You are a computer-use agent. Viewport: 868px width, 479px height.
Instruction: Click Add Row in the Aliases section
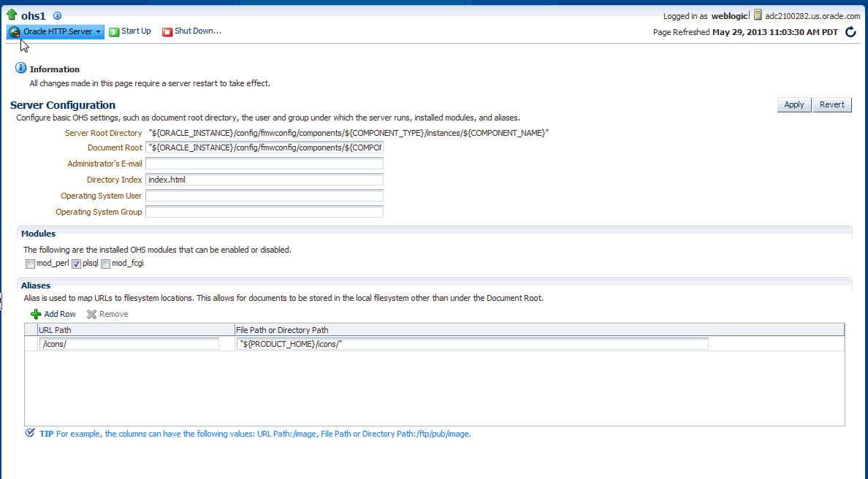coord(53,314)
